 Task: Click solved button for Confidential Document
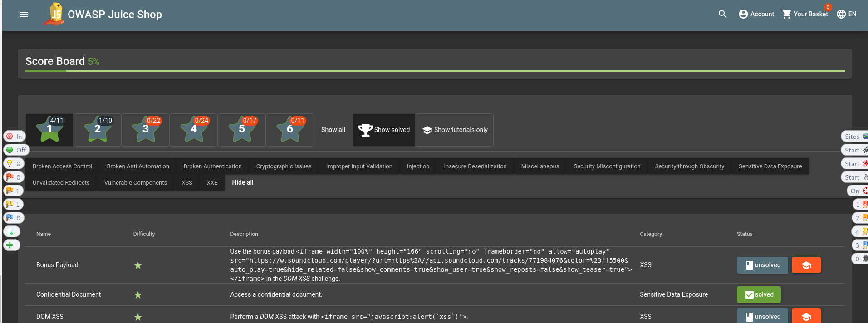pyautogui.click(x=759, y=294)
